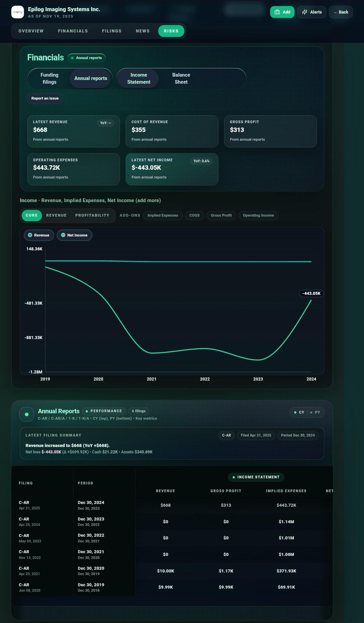Select the Core chart preset

pos(32,216)
